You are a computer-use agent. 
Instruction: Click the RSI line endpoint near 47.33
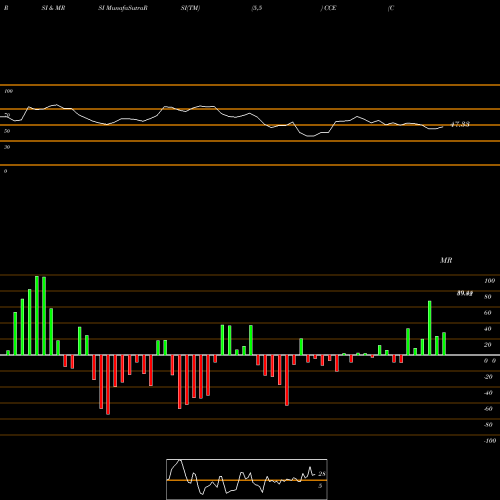pos(443,127)
